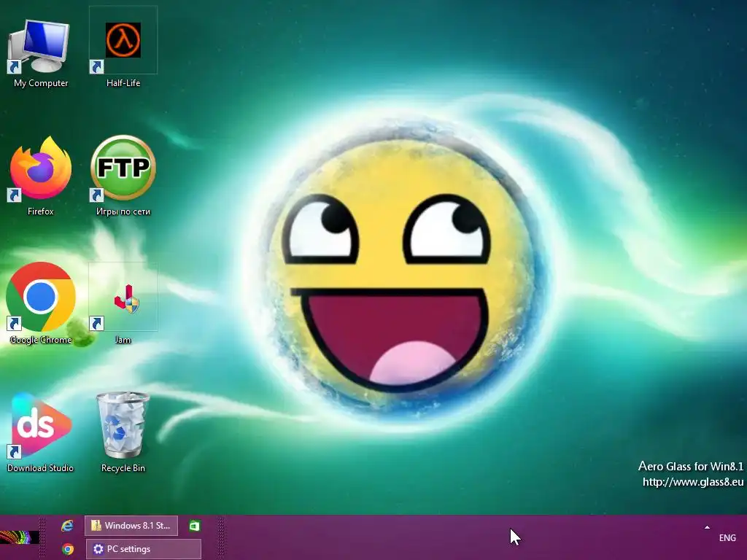
Task: Select the Jam desktop shortcut
Action: click(123, 303)
